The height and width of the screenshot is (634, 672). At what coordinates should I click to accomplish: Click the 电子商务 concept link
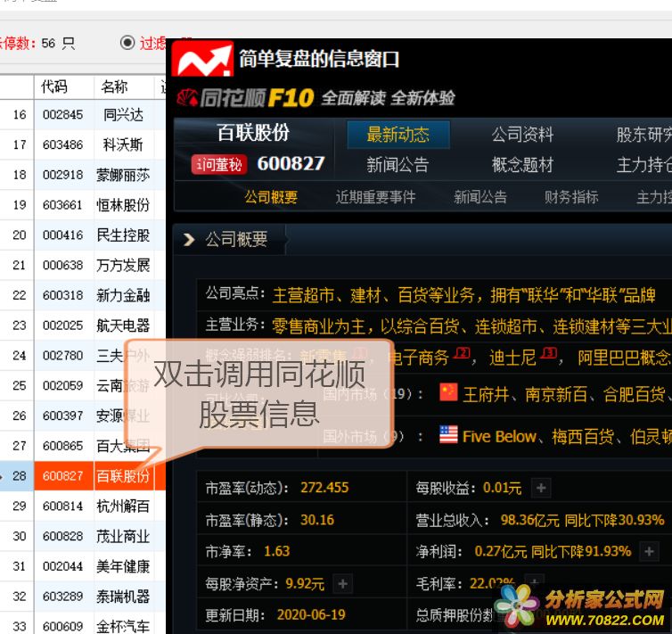[x=417, y=358]
